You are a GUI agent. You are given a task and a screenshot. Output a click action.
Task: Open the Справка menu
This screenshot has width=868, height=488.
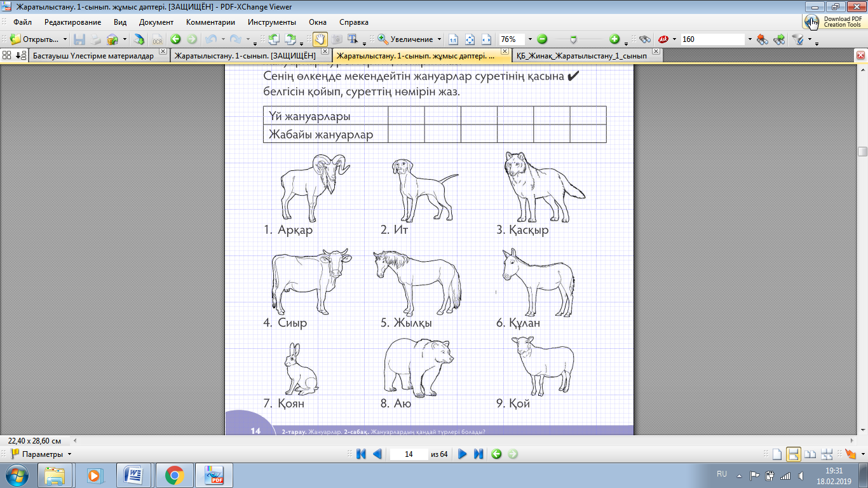pos(354,22)
